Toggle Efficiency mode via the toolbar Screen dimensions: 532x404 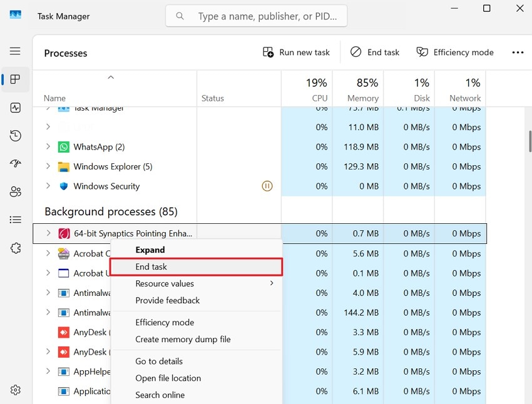(x=455, y=52)
